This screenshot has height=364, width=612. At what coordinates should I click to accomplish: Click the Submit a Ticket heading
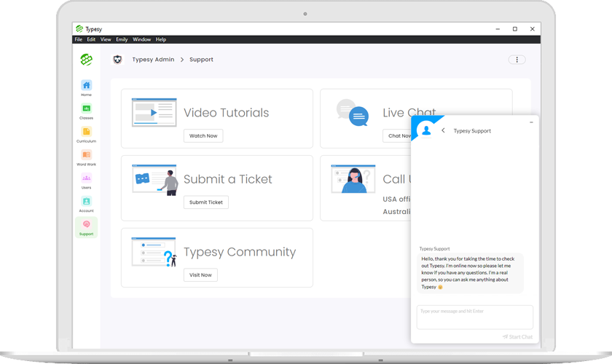228,179
